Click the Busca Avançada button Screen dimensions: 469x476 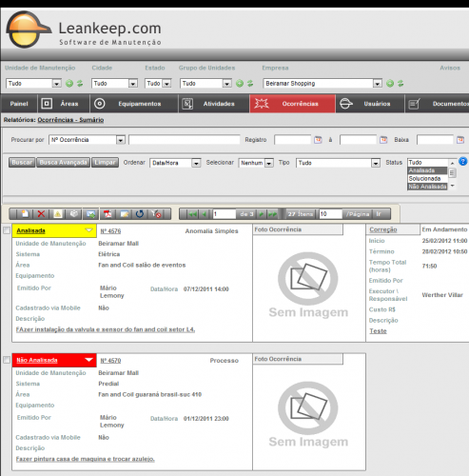pyautogui.click(x=63, y=163)
